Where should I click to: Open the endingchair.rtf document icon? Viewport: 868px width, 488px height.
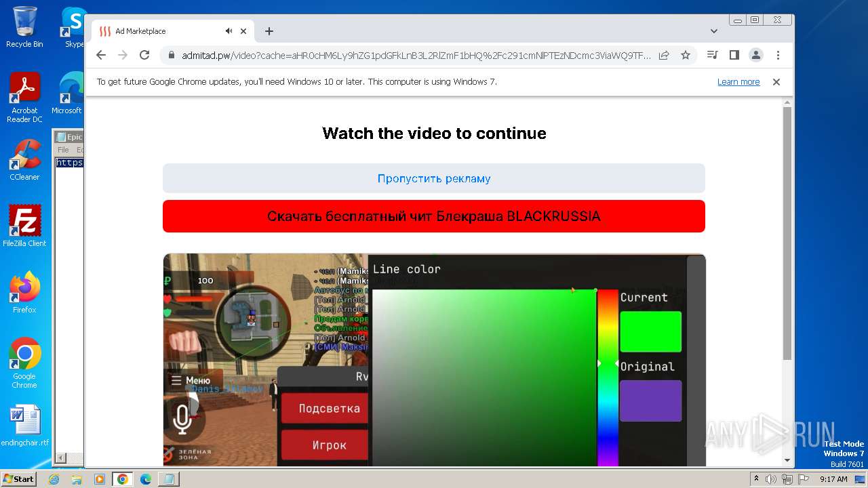24,426
